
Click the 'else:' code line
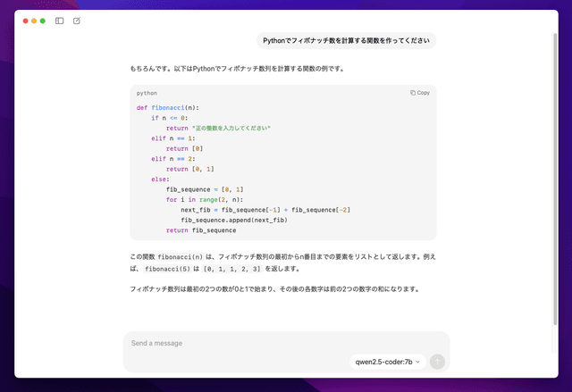point(161,179)
